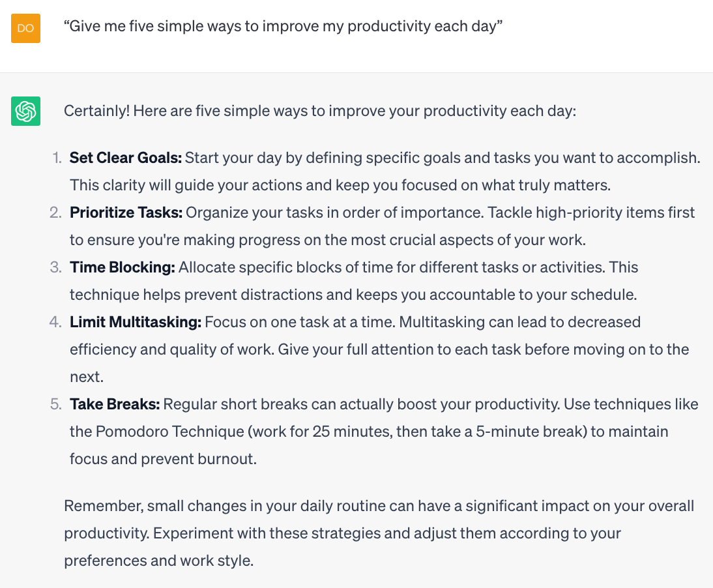Click the 'Pomodoro Technique' text
Viewport: 713px width, 588px height.
click(170, 431)
